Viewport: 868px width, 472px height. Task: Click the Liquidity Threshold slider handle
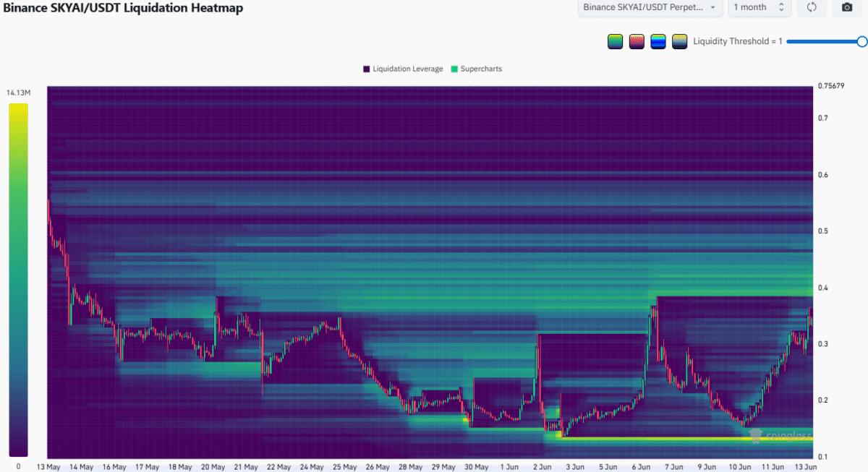point(861,42)
